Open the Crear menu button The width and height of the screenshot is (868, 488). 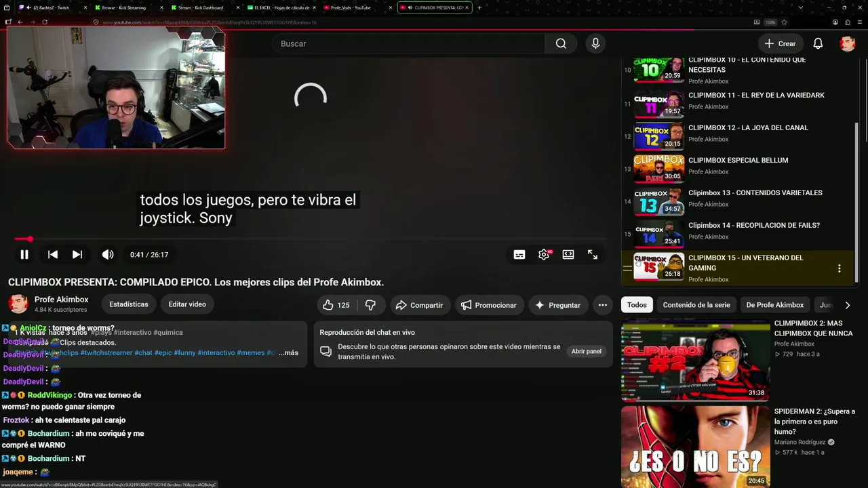[x=780, y=43]
